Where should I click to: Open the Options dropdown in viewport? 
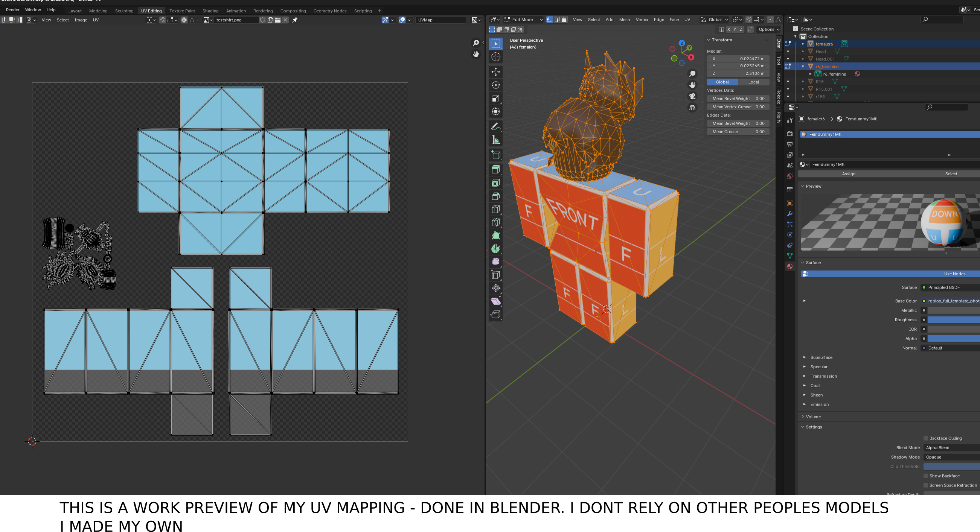[x=768, y=29]
